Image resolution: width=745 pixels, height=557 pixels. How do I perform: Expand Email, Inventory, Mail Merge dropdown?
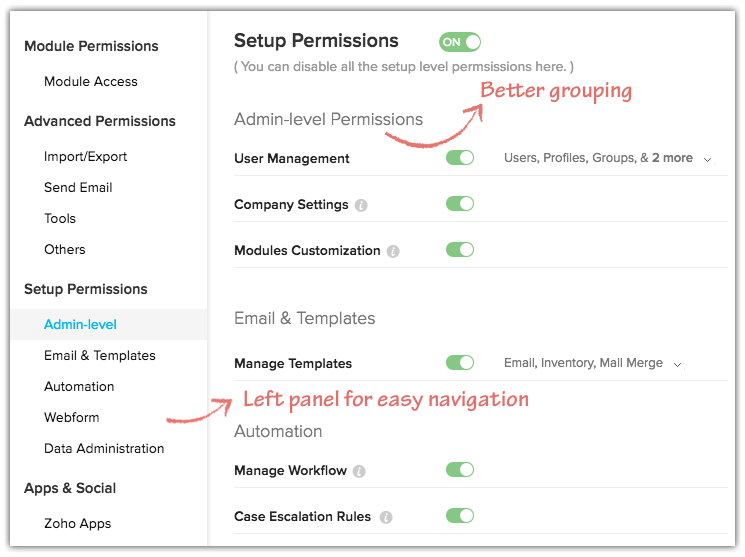point(677,364)
